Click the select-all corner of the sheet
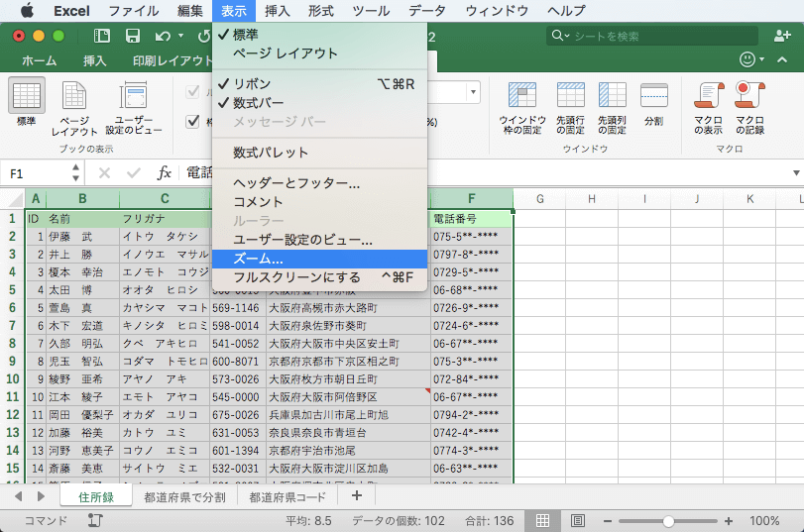804x532 pixels. tap(12, 198)
